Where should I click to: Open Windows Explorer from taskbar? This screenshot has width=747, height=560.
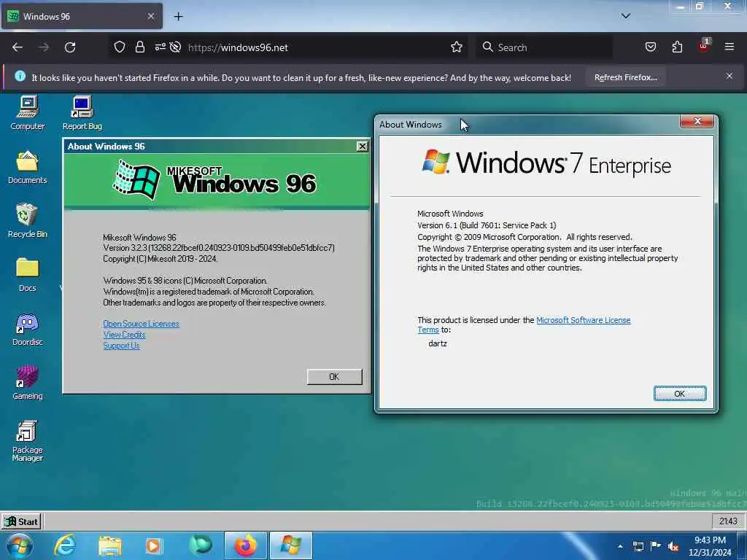[110, 545]
